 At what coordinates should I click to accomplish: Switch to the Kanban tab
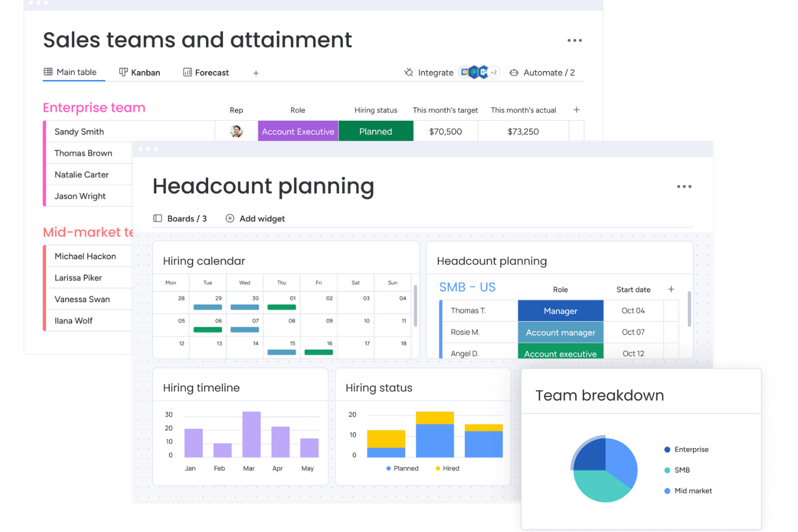tap(140, 72)
